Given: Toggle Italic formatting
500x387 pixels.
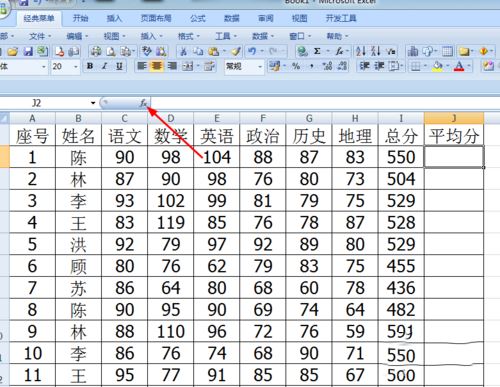Looking at the screenshot, I should [105, 66].
